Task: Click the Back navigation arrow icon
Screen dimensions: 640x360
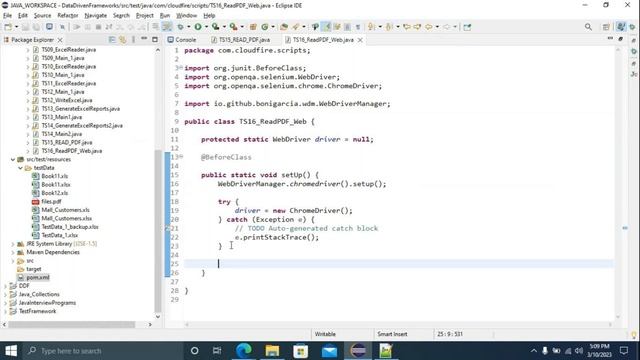Action: tap(429, 27)
